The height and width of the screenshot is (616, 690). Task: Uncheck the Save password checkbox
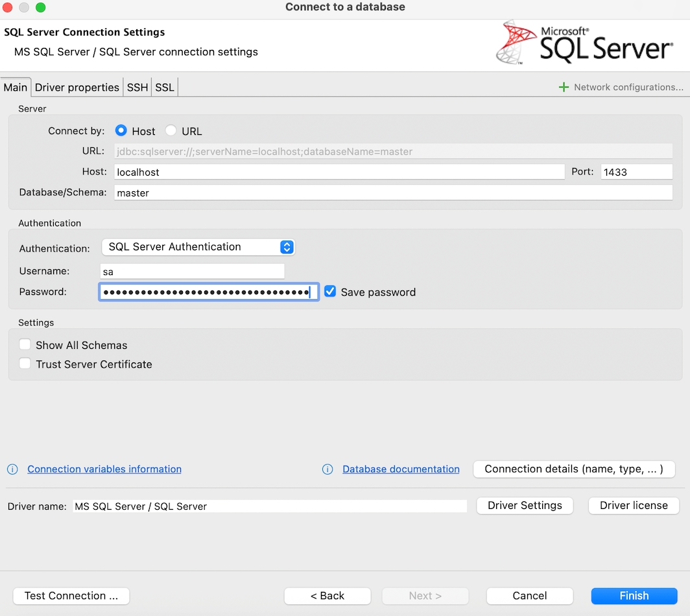tap(330, 292)
